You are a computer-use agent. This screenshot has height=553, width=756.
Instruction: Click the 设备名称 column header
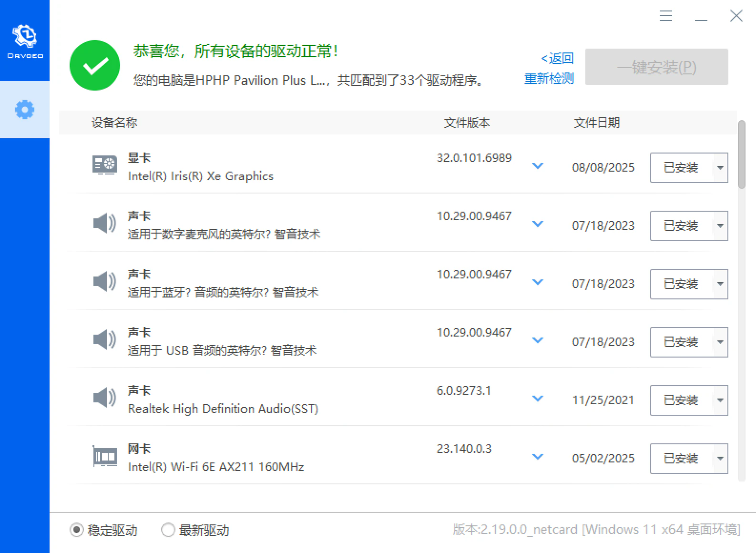pos(114,123)
